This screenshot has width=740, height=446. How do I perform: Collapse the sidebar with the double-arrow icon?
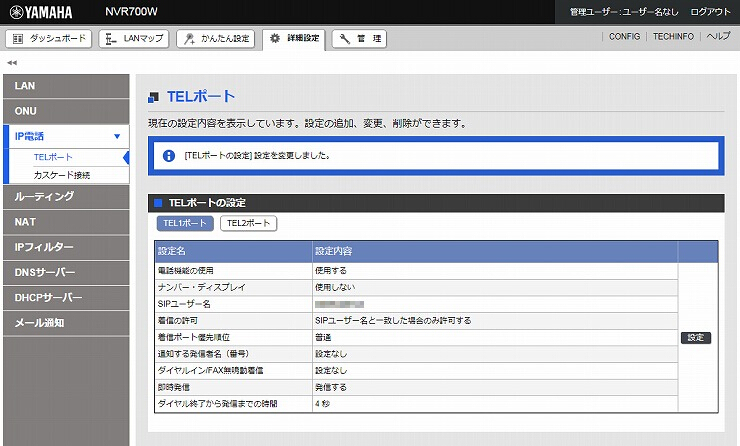pyautogui.click(x=12, y=62)
